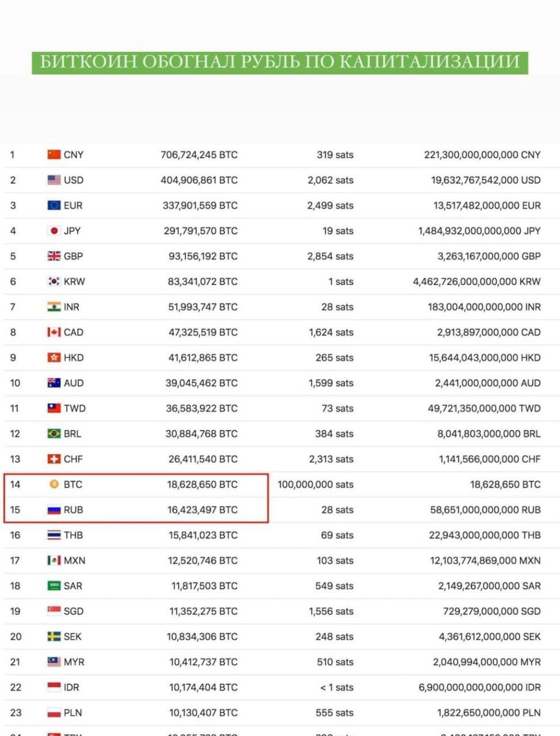Click the Malaysia flag next to MYR
Image resolution: width=560 pixels, height=736 pixels.
click(x=54, y=661)
